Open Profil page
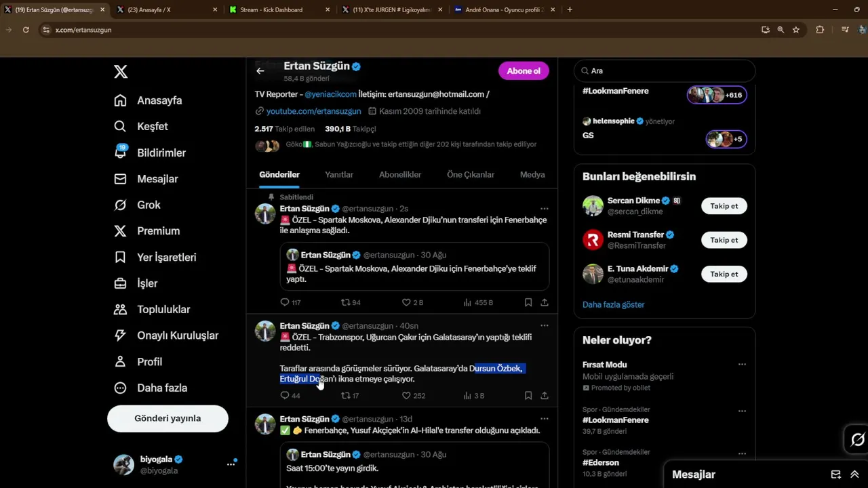The width and height of the screenshot is (868, 488). [138, 362]
